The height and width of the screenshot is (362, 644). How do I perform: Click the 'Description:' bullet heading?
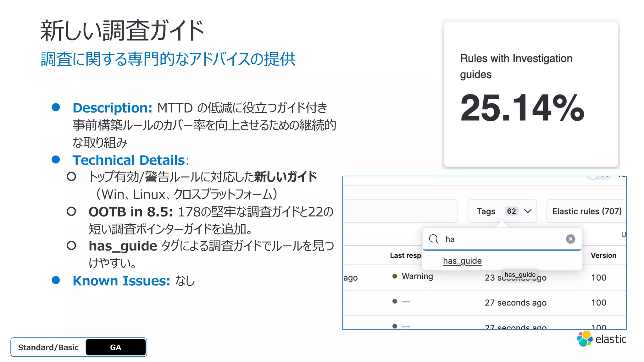point(112,108)
